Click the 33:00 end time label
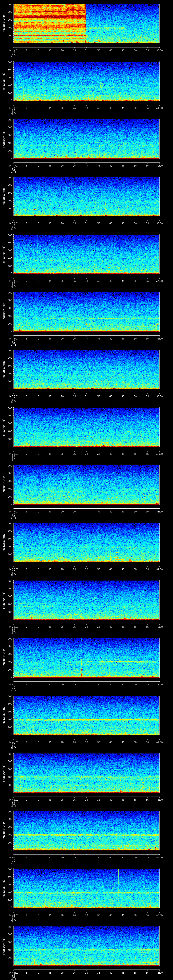 [x=159, y=223]
